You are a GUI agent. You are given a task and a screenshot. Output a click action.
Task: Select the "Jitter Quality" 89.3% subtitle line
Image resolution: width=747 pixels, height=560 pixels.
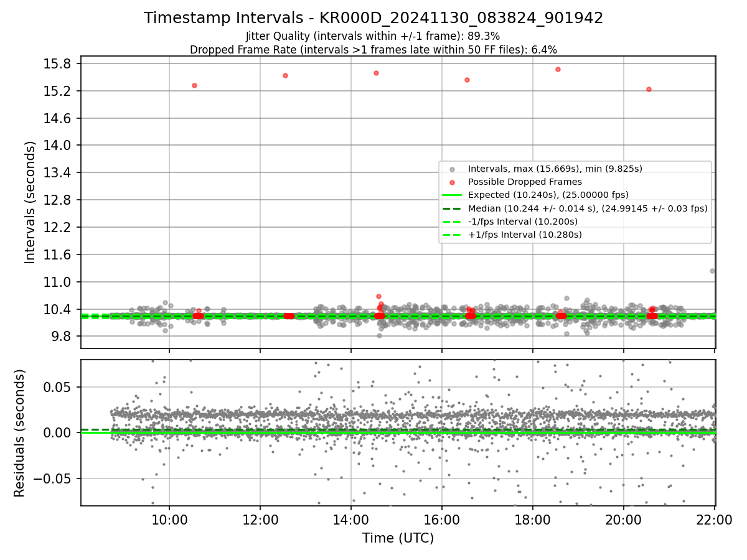[x=373, y=36]
